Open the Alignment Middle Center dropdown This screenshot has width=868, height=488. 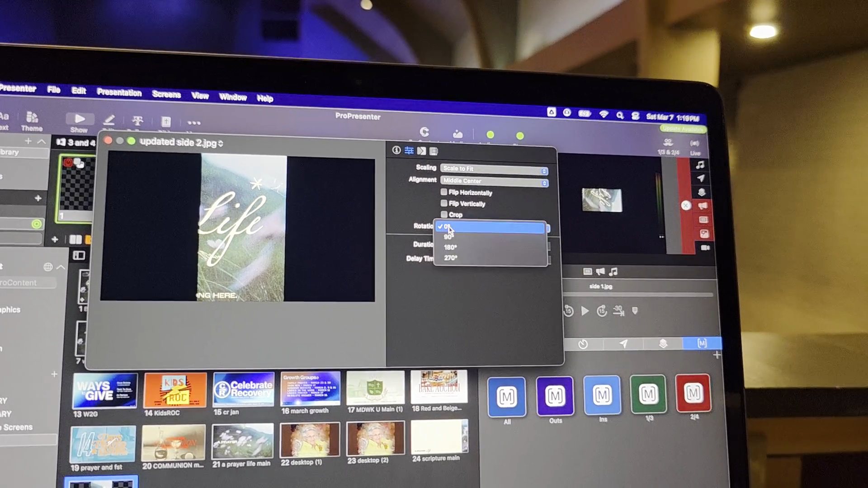tap(494, 181)
